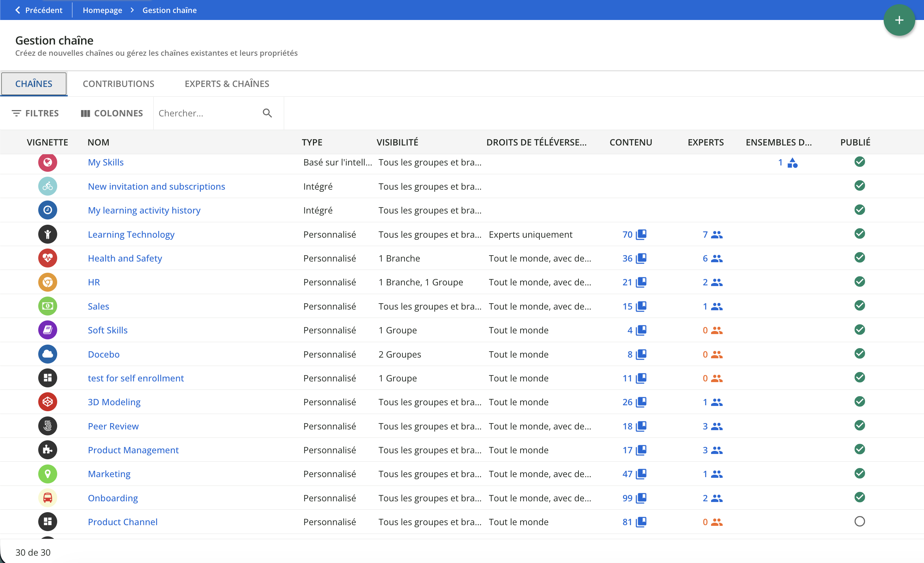Sort by the Nom column header
Screen dimensions: 924x563
(98, 142)
